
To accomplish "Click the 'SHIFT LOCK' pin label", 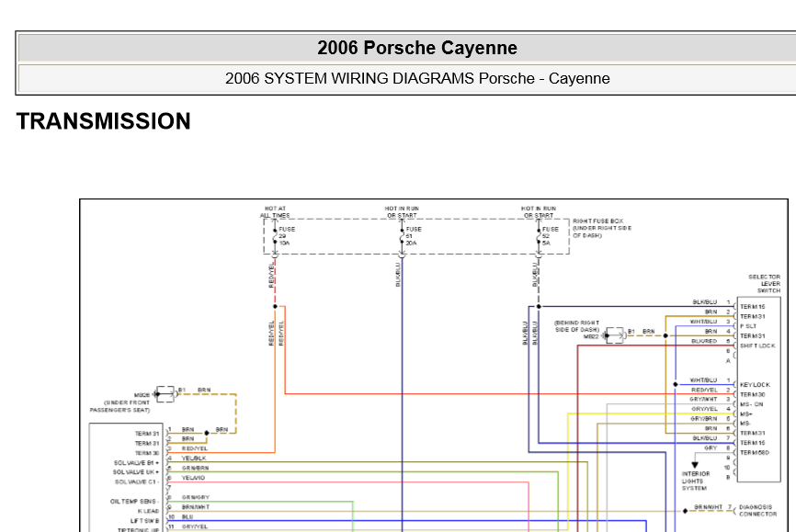I will coord(756,345).
